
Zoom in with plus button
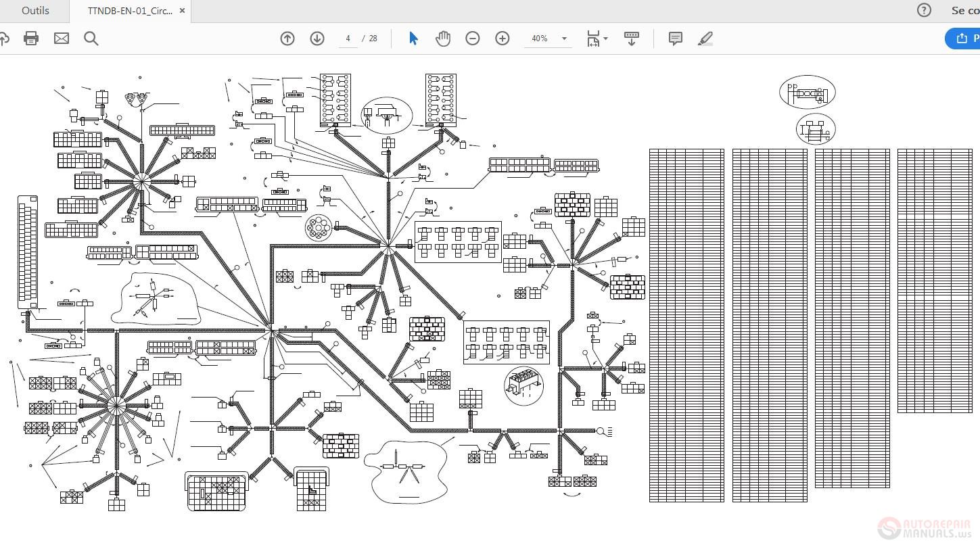pos(503,39)
